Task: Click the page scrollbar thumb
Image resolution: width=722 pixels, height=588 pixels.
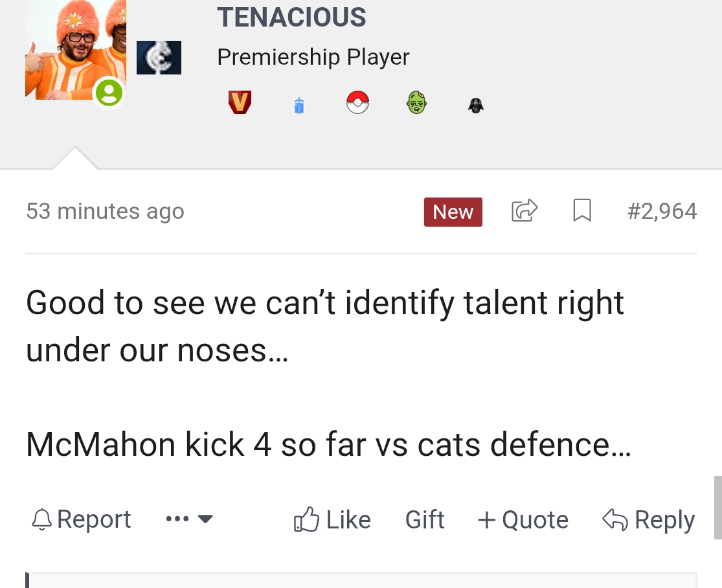Action: pyautogui.click(x=718, y=508)
